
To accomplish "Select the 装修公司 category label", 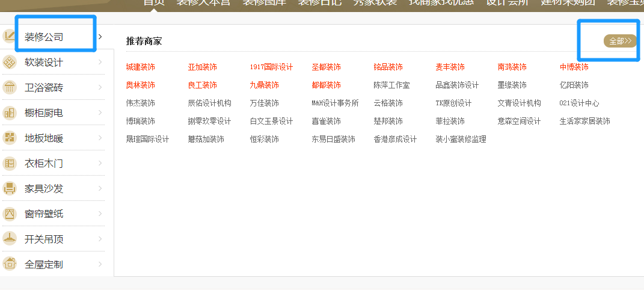I will tap(44, 37).
